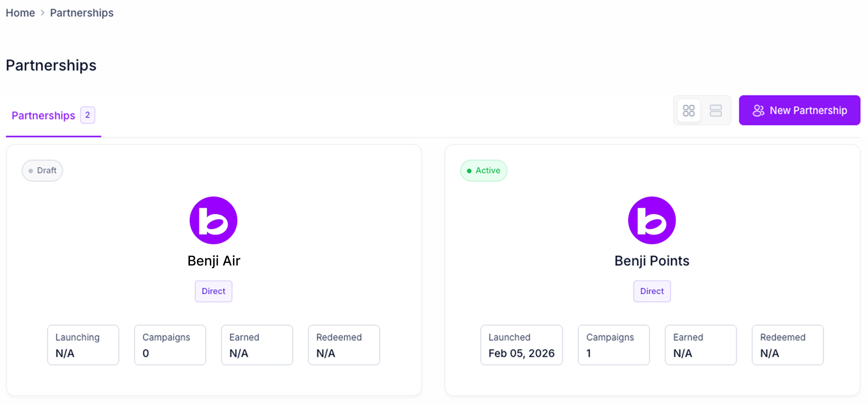This screenshot has width=868, height=405.
Task: Open the Direct tag on Benji Air
Action: coord(213,291)
